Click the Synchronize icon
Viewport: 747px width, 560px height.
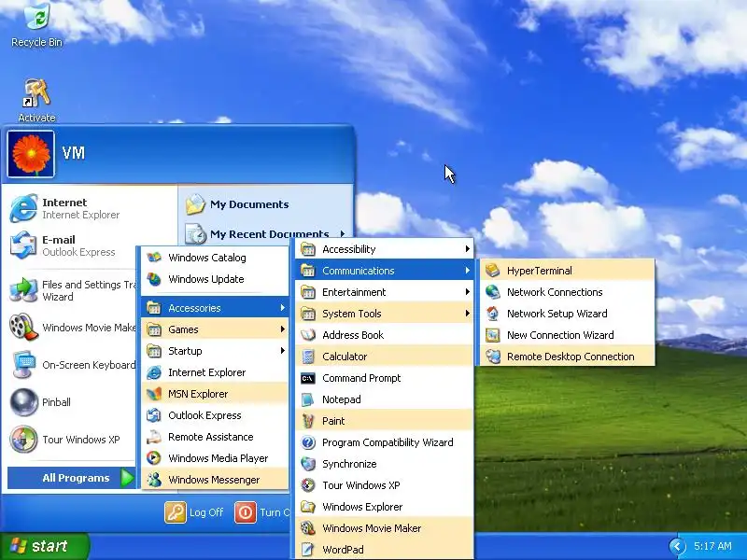pyautogui.click(x=308, y=464)
